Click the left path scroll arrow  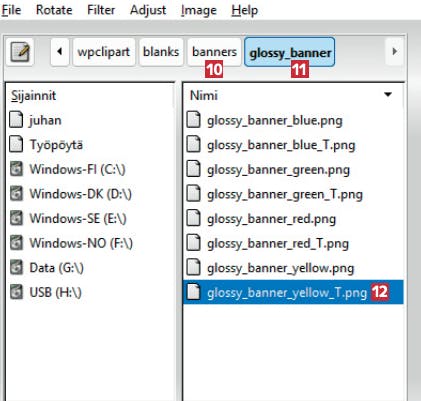(x=60, y=52)
